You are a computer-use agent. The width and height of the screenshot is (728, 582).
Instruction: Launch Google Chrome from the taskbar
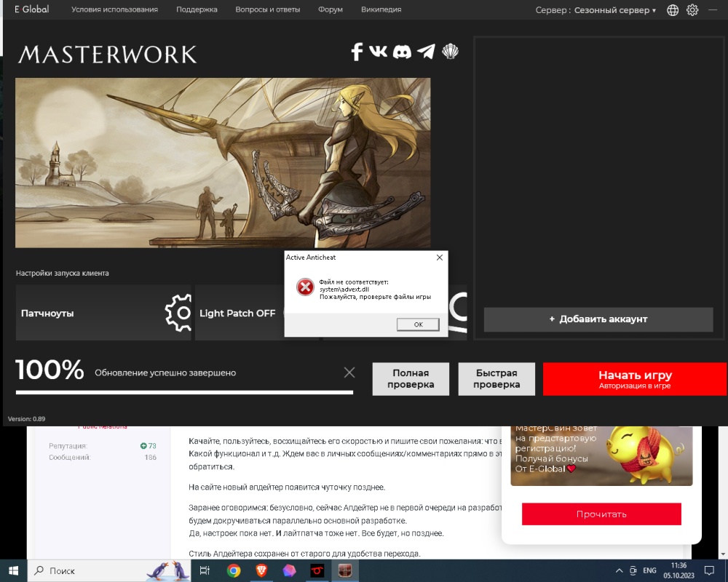click(234, 570)
